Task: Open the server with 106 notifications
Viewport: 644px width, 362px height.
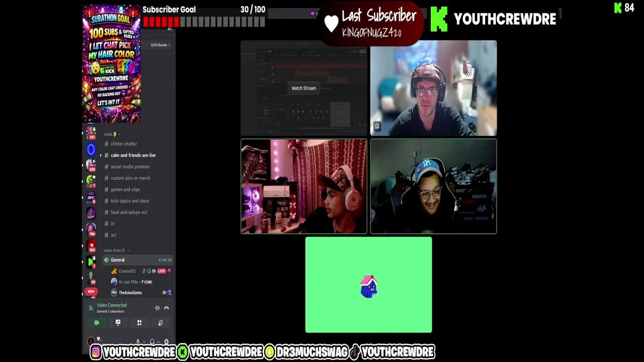Action: coord(91,229)
